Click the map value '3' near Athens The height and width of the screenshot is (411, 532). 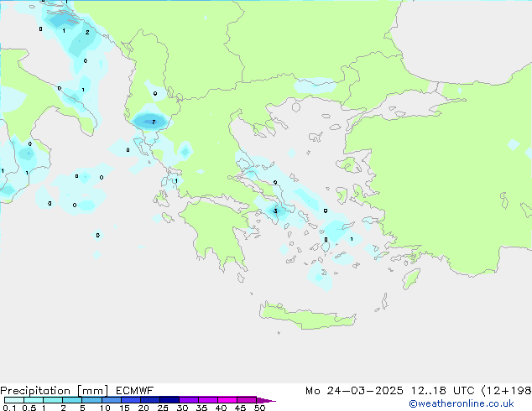coord(275,211)
